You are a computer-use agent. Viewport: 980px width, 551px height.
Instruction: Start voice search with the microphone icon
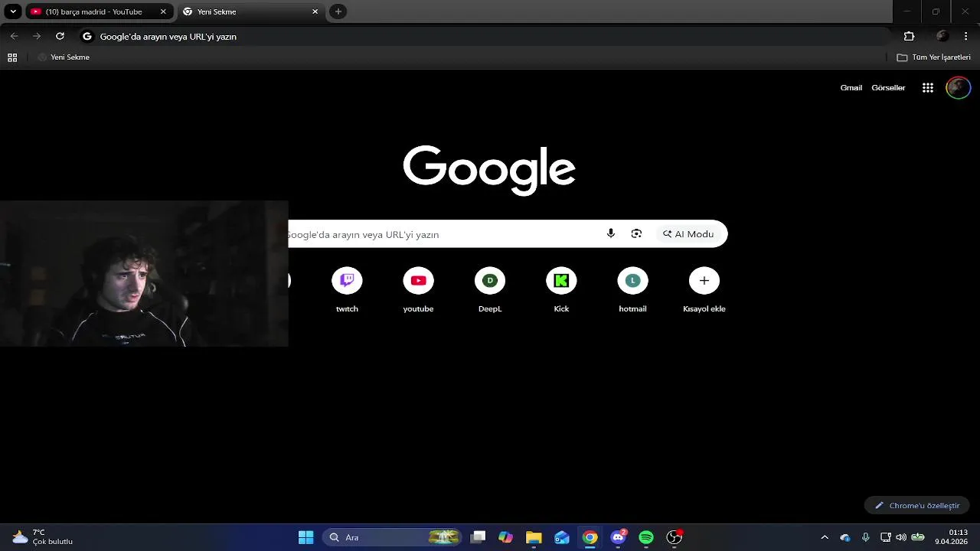point(610,233)
